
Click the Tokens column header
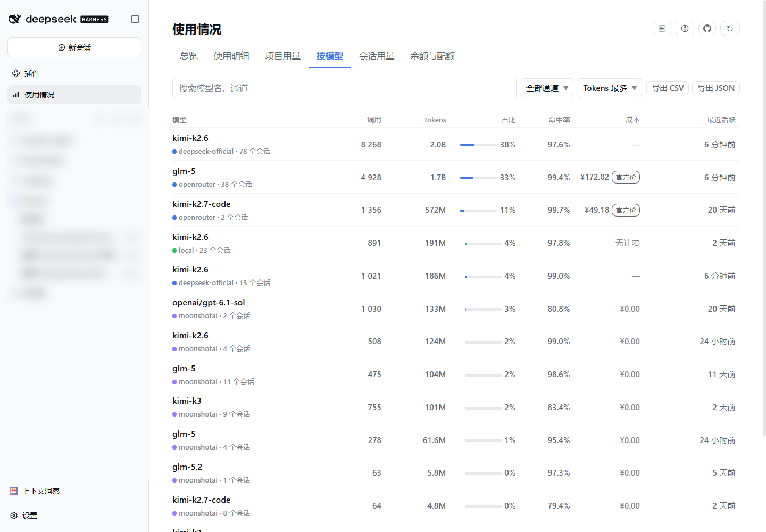(x=435, y=120)
